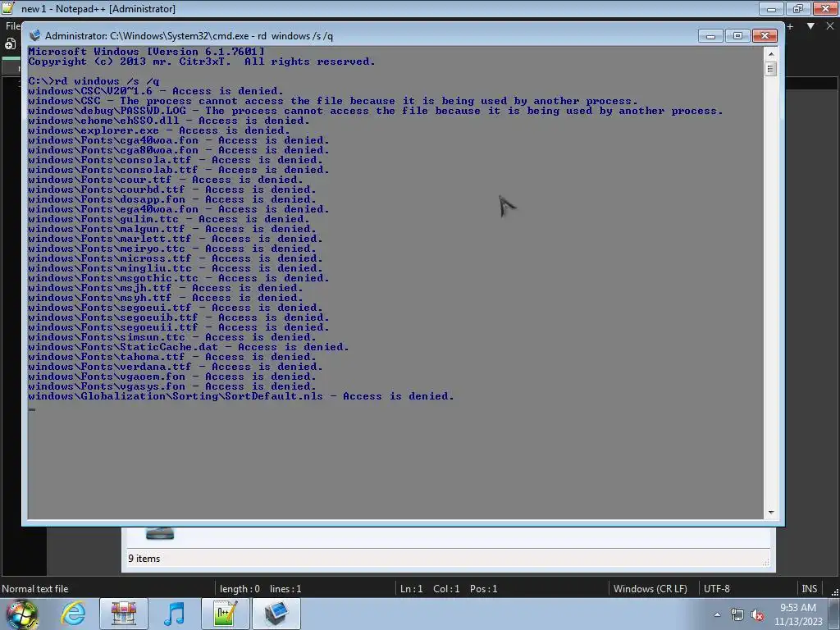The height and width of the screenshot is (630, 840).
Task: Launch Internet Explorer from the taskbar
Action: click(73, 614)
